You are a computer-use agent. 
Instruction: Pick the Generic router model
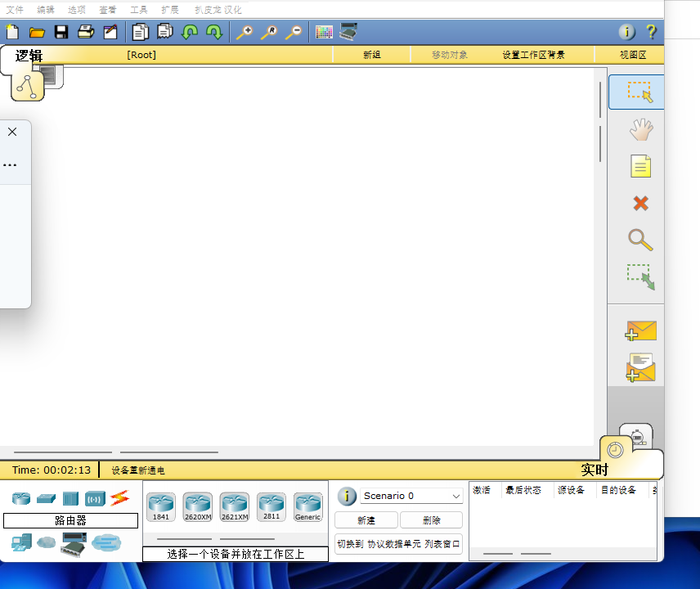click(308, 507)
